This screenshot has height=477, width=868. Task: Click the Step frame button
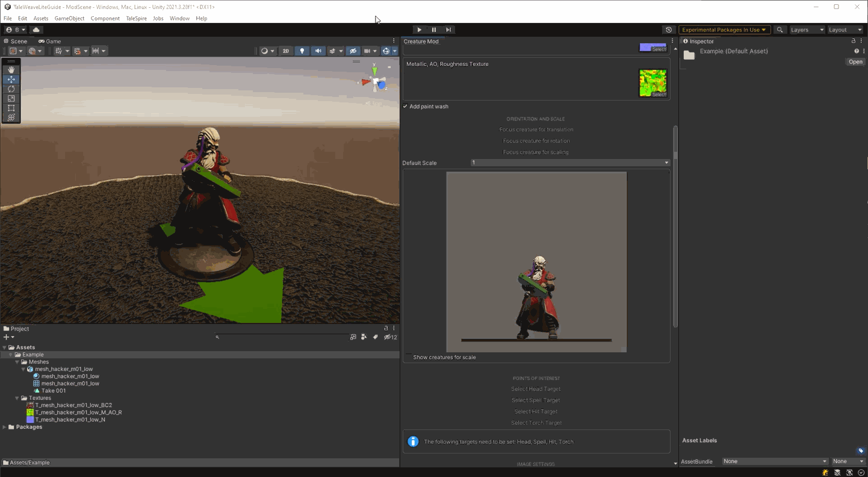pos(448,30)
